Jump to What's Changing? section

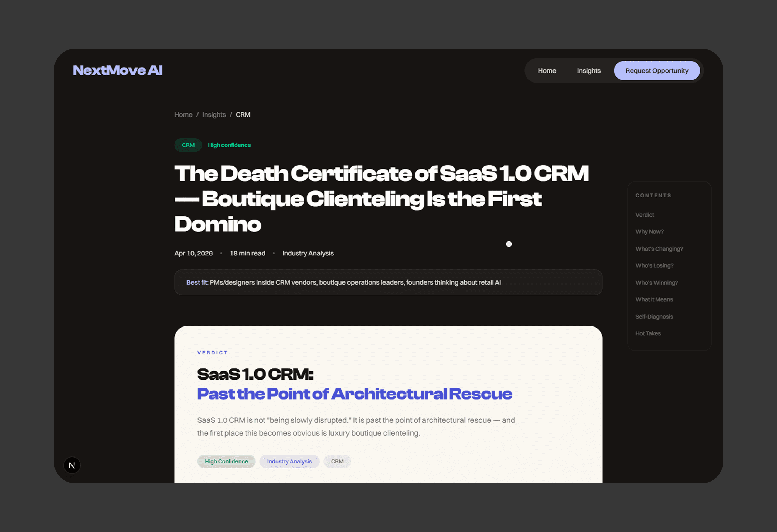tap(659, 249)
